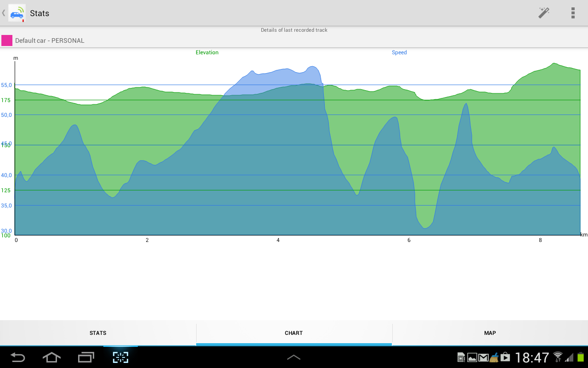588x368 pixels.
Task: Open the Clean Master broom notification icon
Action: (x=494, y=357)
